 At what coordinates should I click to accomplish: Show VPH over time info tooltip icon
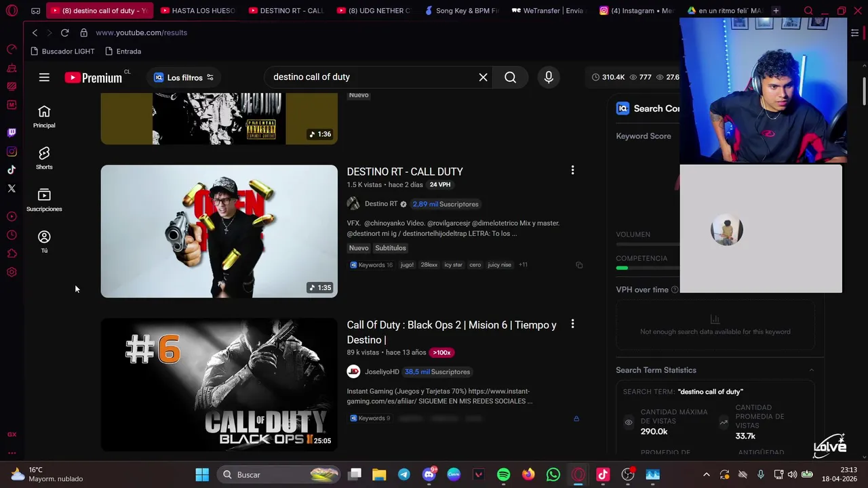(x=675, y=290)
